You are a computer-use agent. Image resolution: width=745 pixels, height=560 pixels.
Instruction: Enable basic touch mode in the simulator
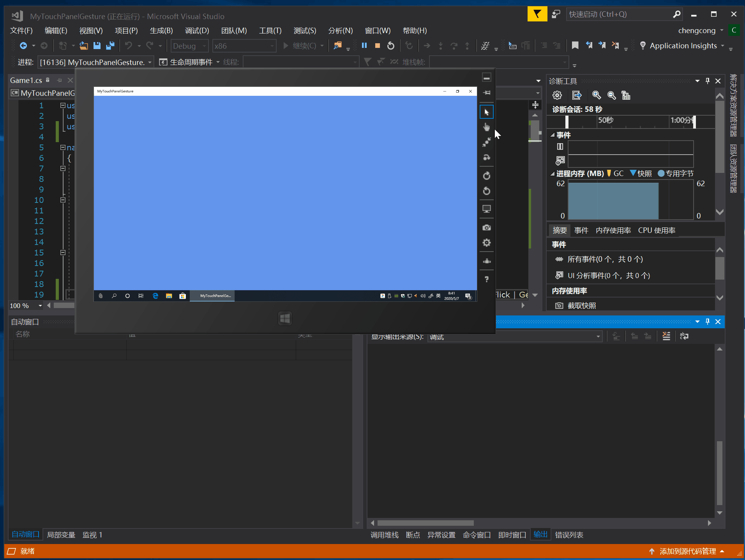coord(486,127)
